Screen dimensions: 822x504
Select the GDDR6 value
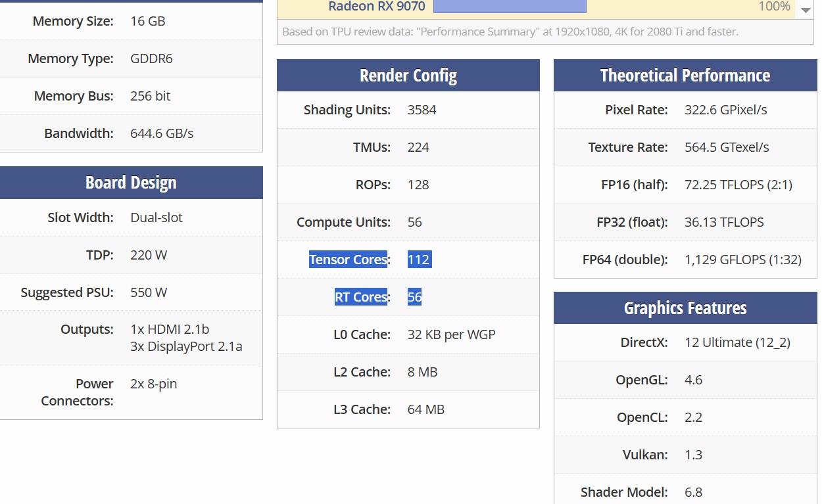[x=151, y=58]
